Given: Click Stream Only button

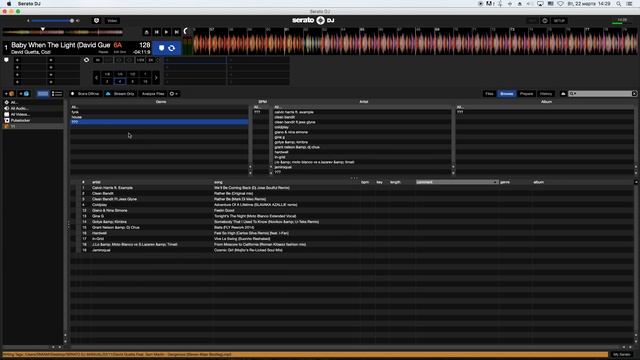Looking at the screenshot, I should pos(120,94).
